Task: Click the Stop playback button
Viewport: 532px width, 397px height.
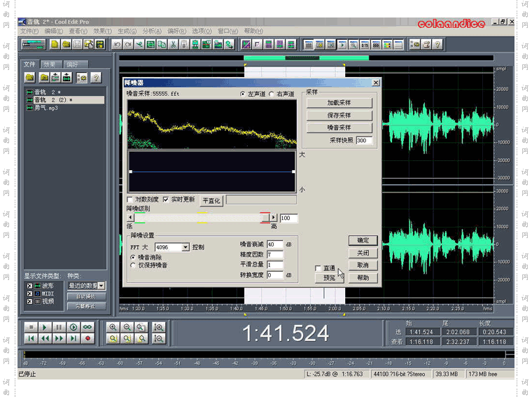Action: [31, 327]
